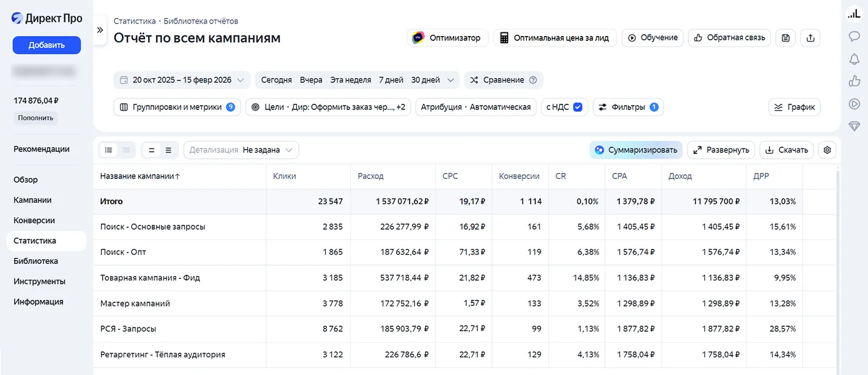
Task: Select the Эта неделя period
Action: coord(351,80)
